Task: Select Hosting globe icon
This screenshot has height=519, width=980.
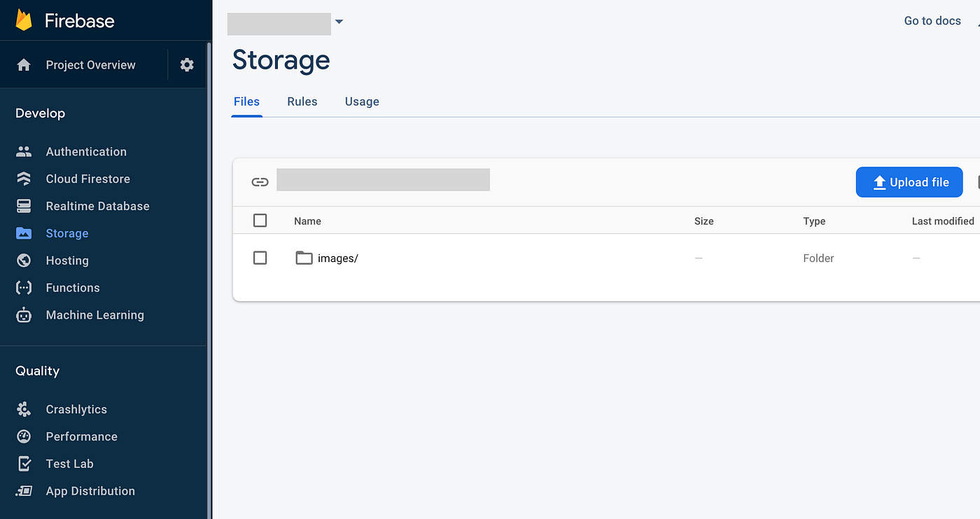Action: click(x=24, y=261)
